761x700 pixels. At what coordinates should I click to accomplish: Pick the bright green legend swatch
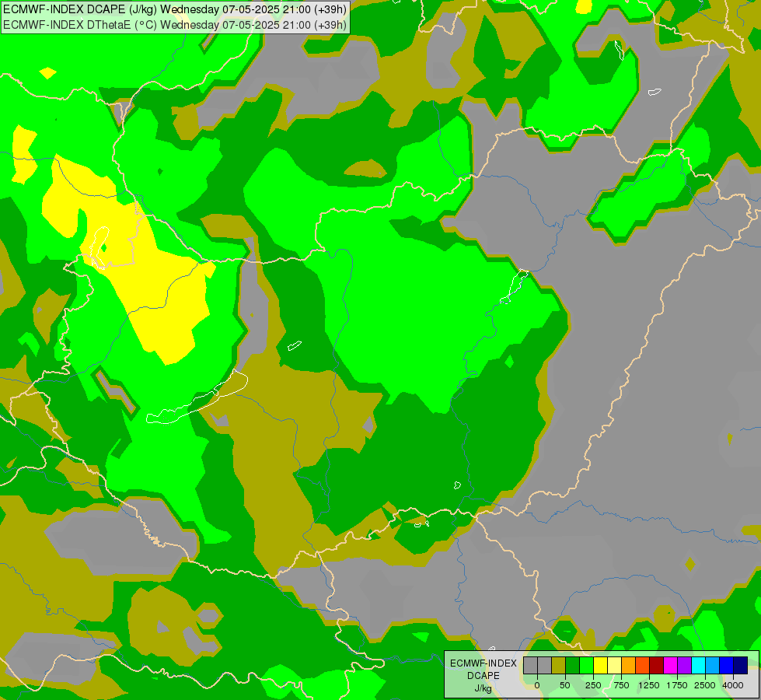pos(586,666)
